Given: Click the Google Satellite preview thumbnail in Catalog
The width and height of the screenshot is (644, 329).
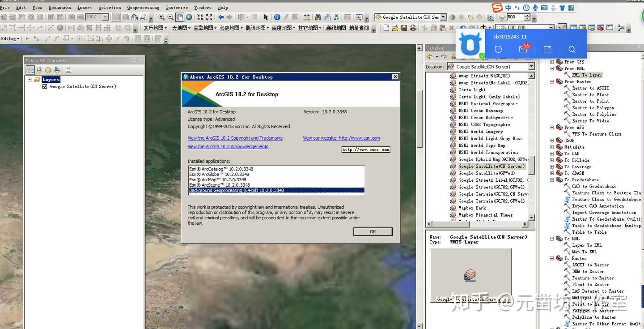Looking at the screenshot, I should coord(470,275).
